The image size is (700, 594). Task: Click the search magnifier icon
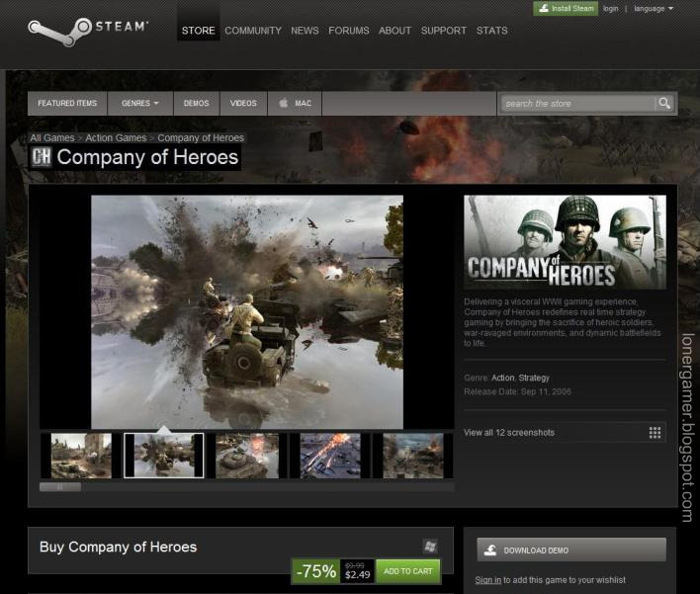(664, 103)
